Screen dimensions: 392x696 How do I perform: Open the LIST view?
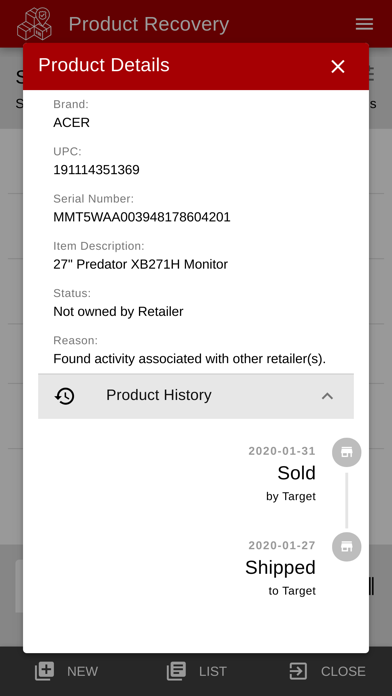[196, 671]
